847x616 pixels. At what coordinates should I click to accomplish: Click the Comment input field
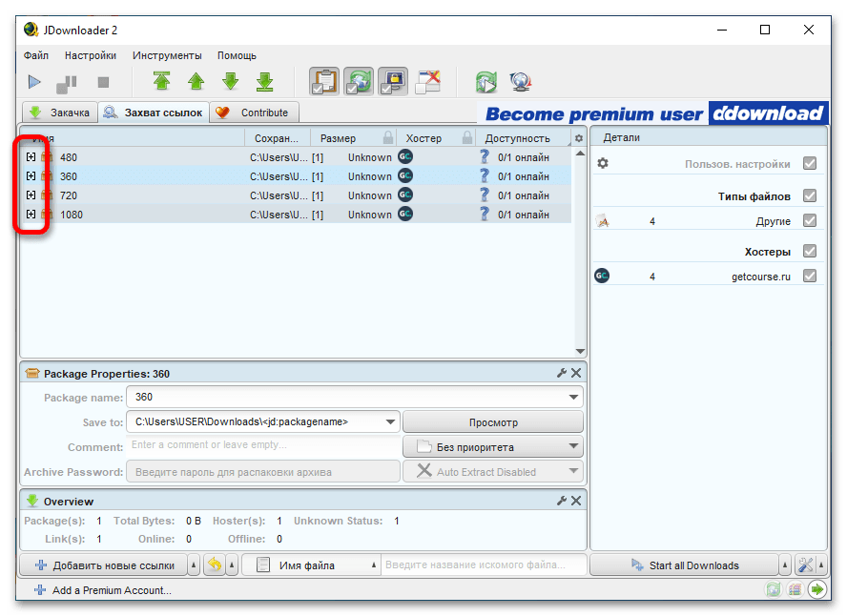point(263,445)
